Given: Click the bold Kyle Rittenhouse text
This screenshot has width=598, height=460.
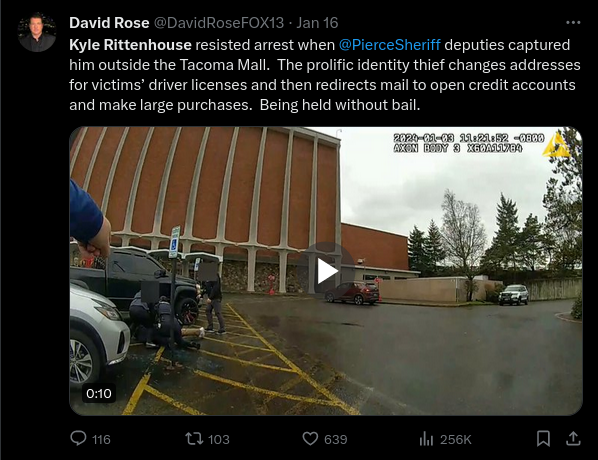Looking at the screenshot, I should [130, 45].
